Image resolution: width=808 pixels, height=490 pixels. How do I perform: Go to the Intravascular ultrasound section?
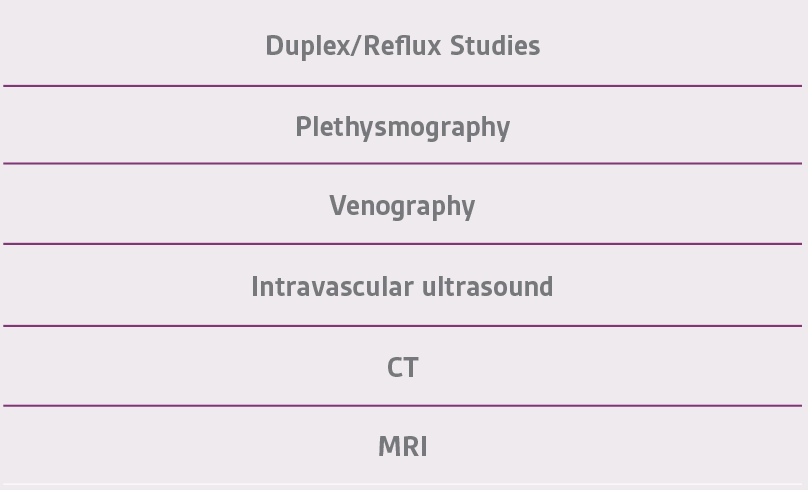click(x=402, y=285)
